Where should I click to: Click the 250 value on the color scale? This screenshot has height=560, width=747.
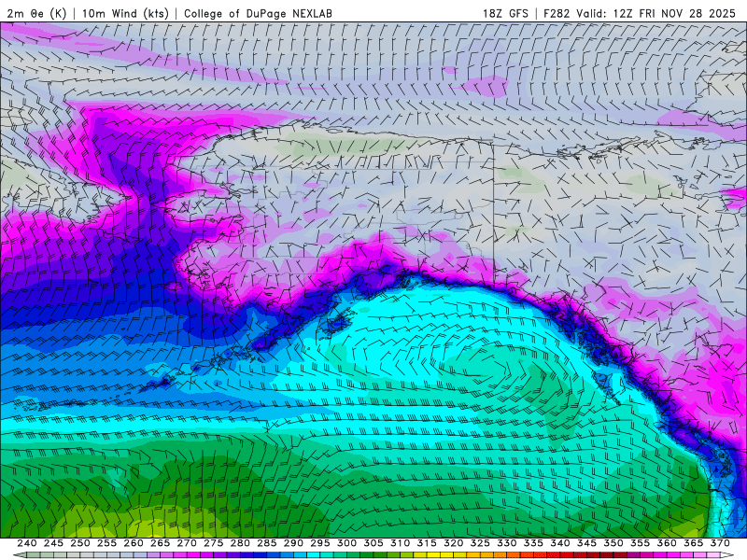tap(80, 543)
